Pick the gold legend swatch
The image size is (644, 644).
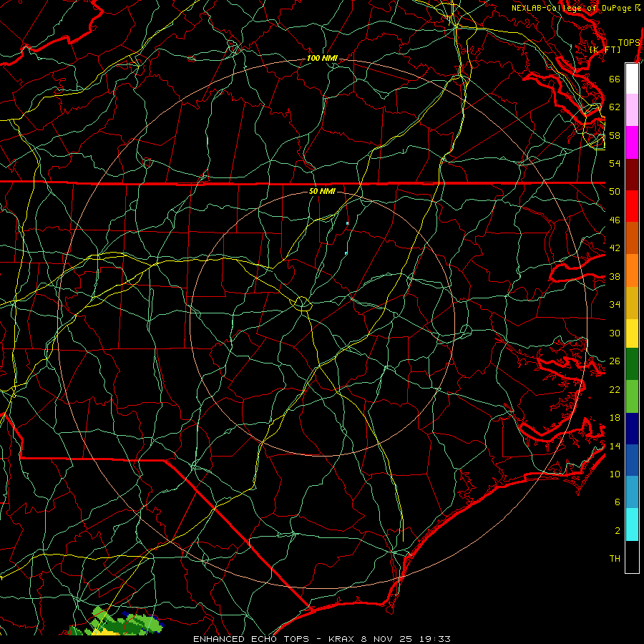632,303
